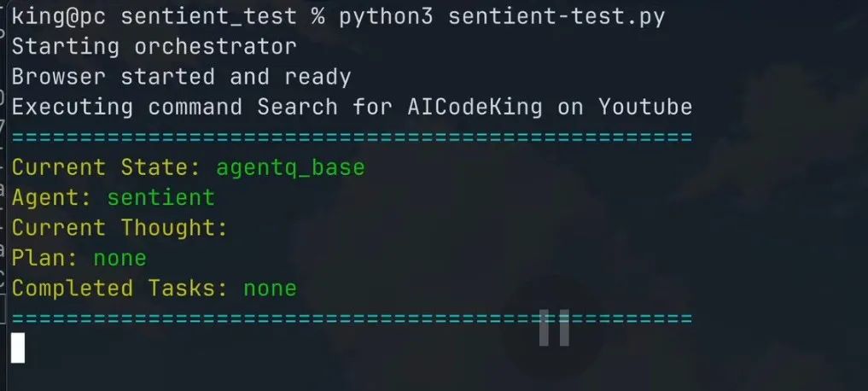Click the Browser started and ready line

[x=181, y=77]
